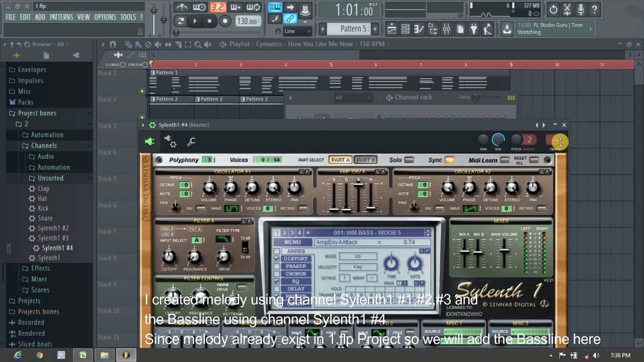Click the download content library icon
This screenshot has height=362, width=644.
[507, 29]
